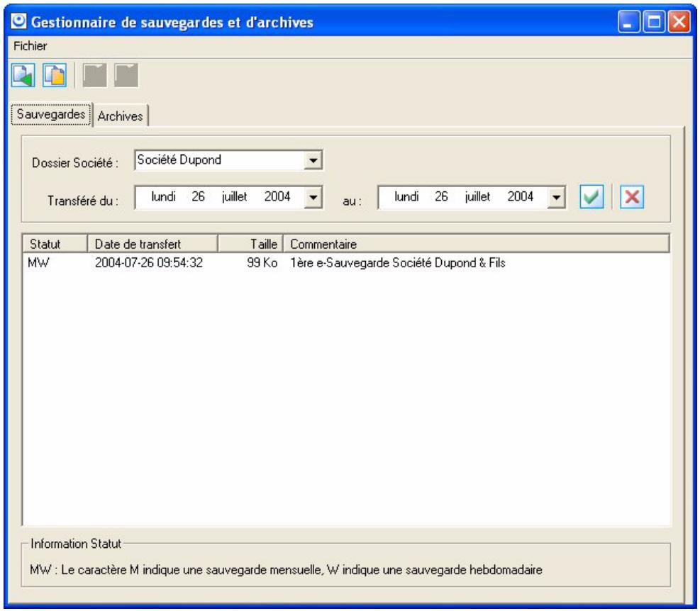Maximize the Gestionnaire de sauvegardes window
This screenshot has width=700, height=611.
(x=654, y=21)
